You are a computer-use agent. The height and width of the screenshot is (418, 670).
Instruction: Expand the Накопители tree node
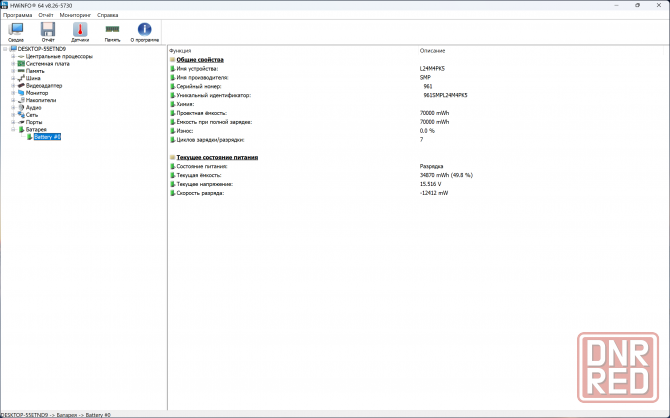click(13, 100)
